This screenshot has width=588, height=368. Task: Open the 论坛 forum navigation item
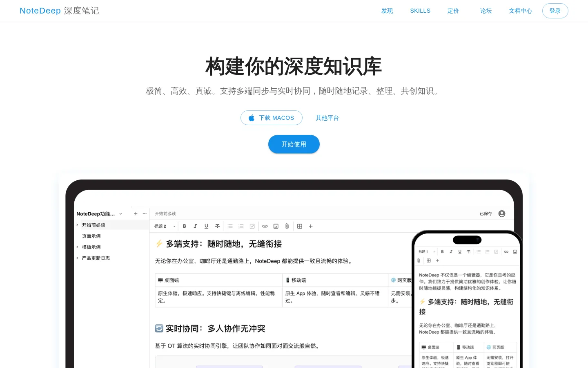pyautogui.click(x=486, y=11)
